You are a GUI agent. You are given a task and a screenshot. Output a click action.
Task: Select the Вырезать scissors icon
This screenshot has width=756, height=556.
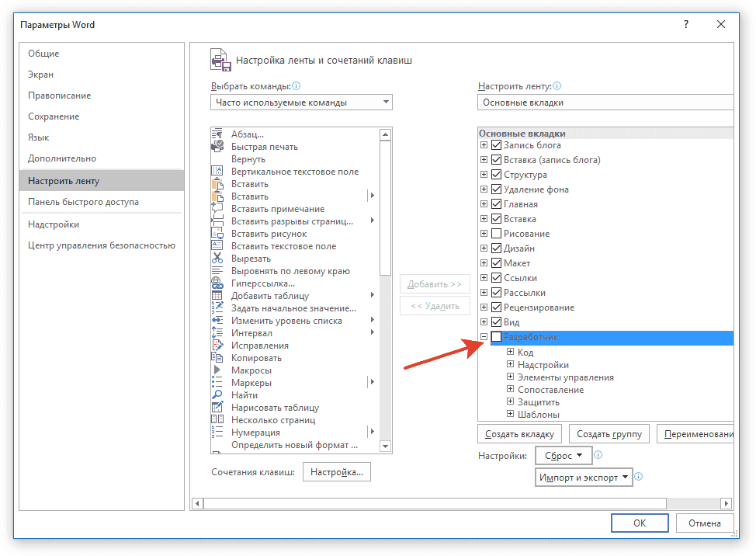coord(217,259)
